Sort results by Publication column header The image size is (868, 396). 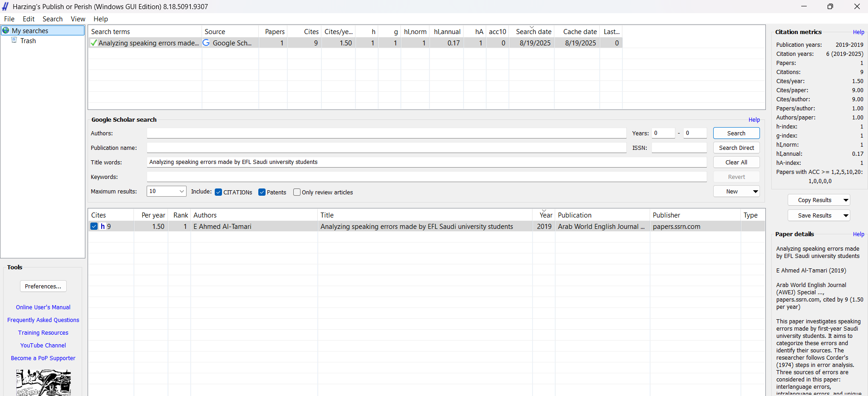click(603, 215)
